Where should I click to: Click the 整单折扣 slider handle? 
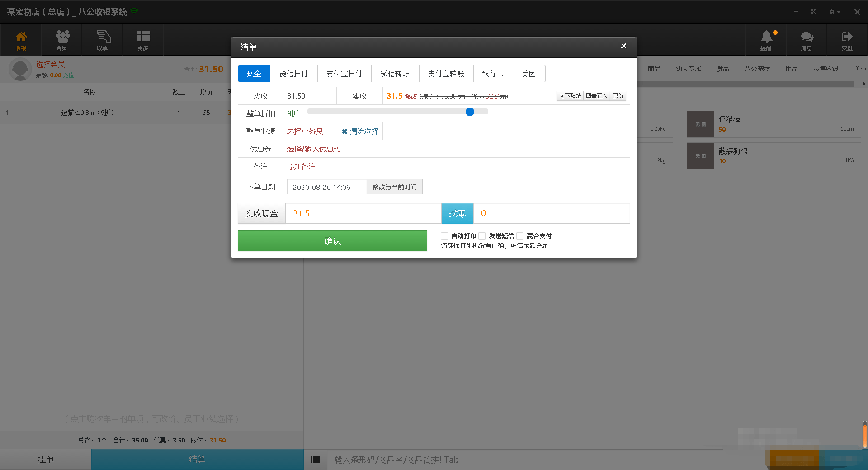[470, 112]
